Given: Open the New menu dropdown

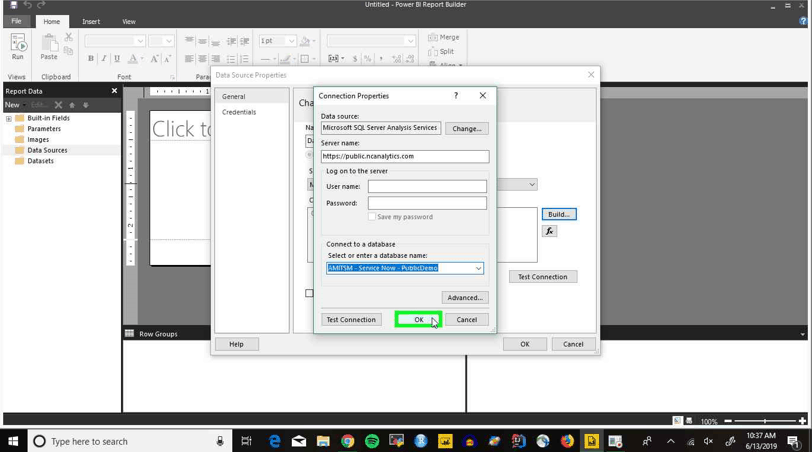Looking at the screenshot, I should tap(15, 105).
